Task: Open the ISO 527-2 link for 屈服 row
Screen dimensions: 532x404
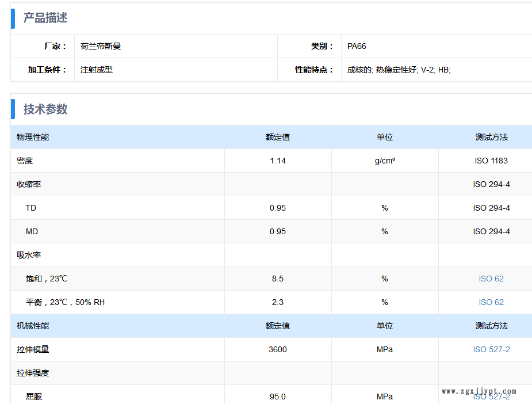Action: (491, 397)
